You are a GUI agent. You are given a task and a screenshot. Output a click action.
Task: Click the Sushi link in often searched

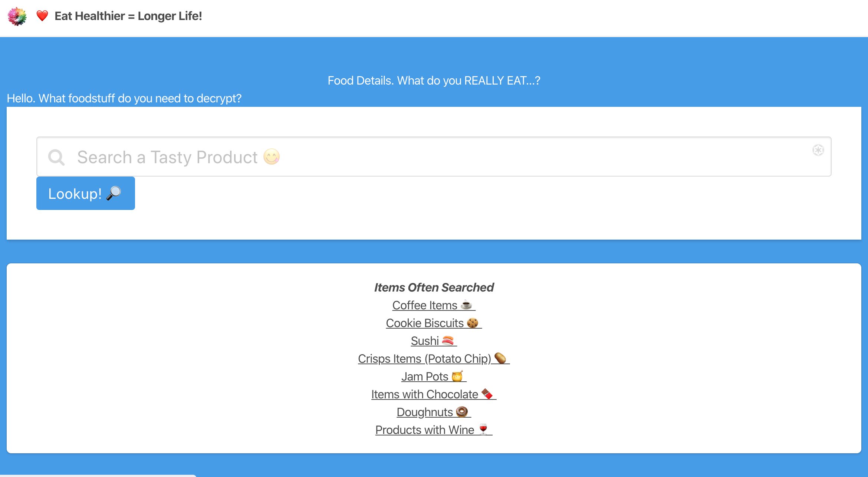434,340
